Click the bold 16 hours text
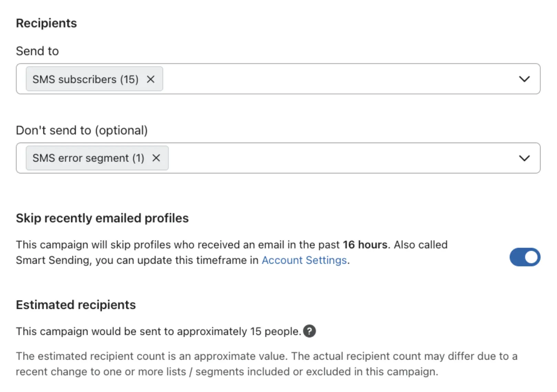Image resolution: width=557 pixels, height=392 pixels. point(365,245)
